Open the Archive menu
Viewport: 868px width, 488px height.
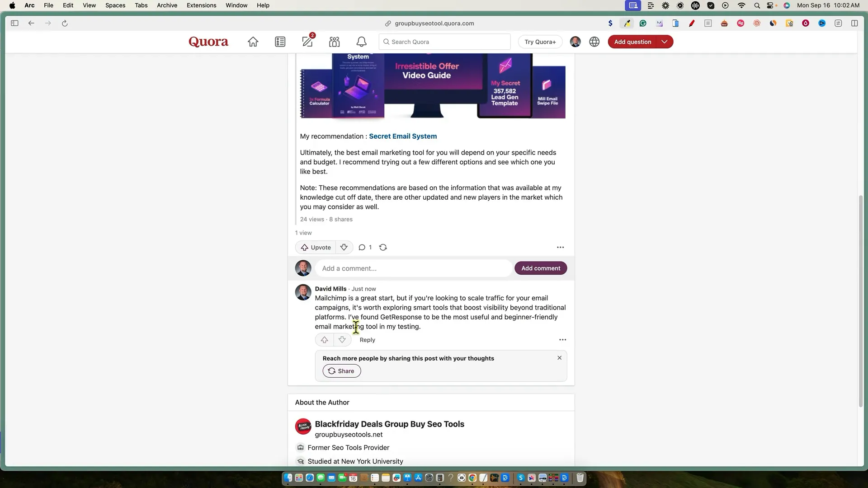coord(167,5)
